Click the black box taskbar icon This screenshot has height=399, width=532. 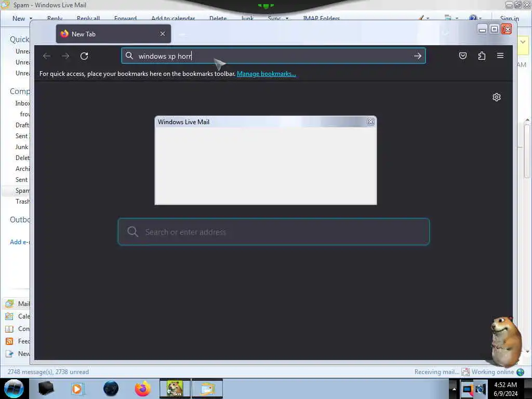click(46, 389)
